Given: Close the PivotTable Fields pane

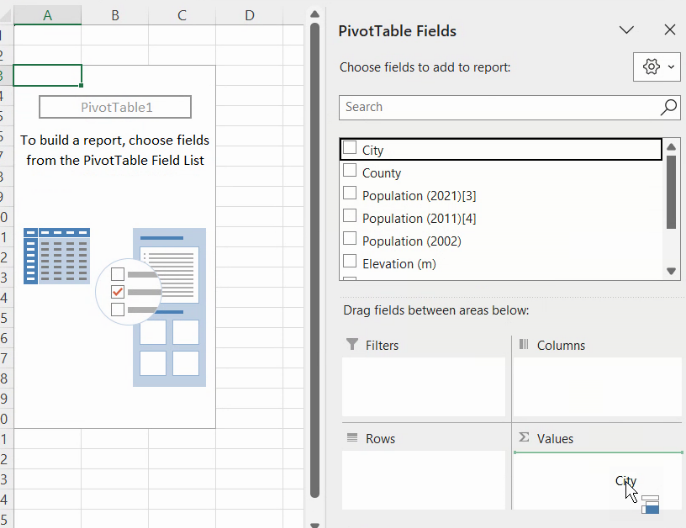Looking at the screenshot, I should 670,31.
